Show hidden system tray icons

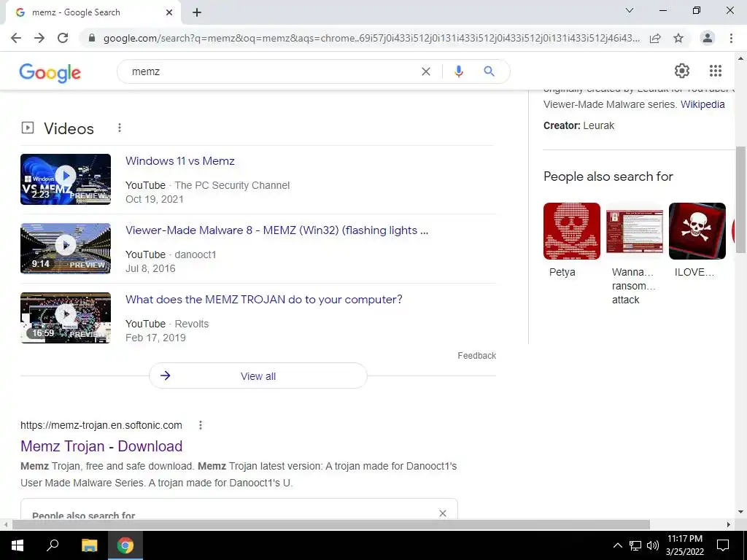617,545
